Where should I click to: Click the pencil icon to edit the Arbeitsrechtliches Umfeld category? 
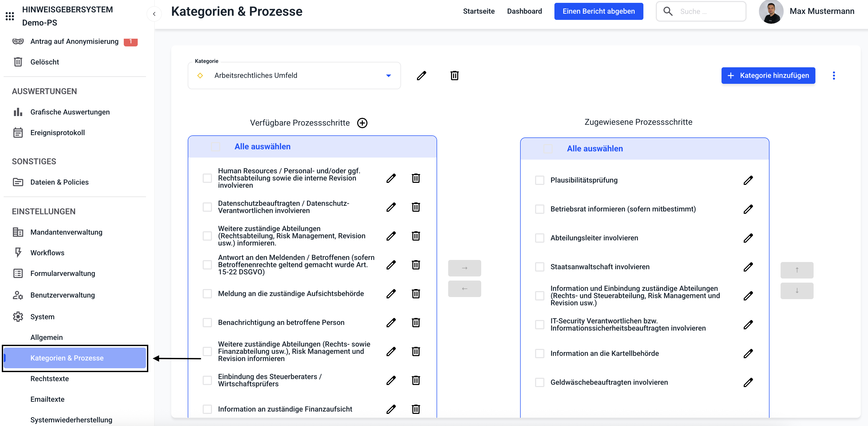point(421,76)
